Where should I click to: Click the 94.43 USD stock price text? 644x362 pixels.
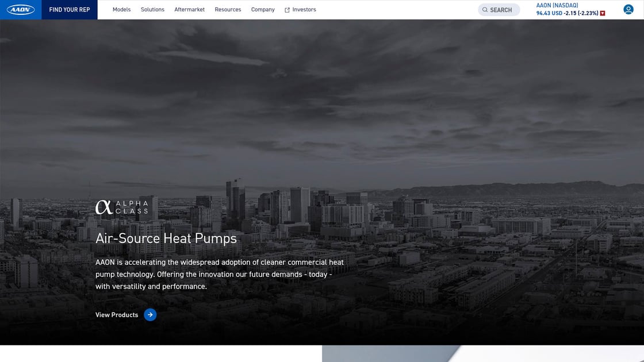(549, 13)
